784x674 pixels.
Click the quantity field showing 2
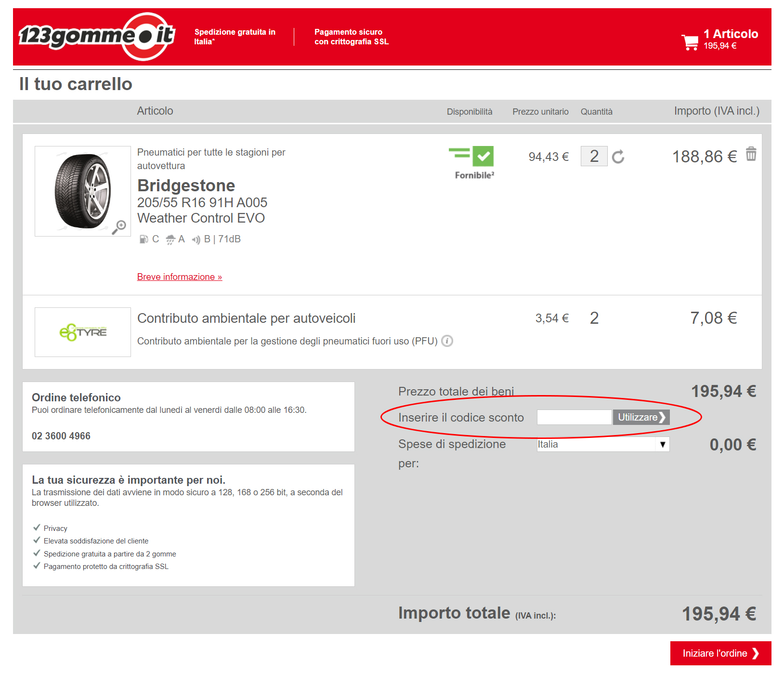[594, 156]
